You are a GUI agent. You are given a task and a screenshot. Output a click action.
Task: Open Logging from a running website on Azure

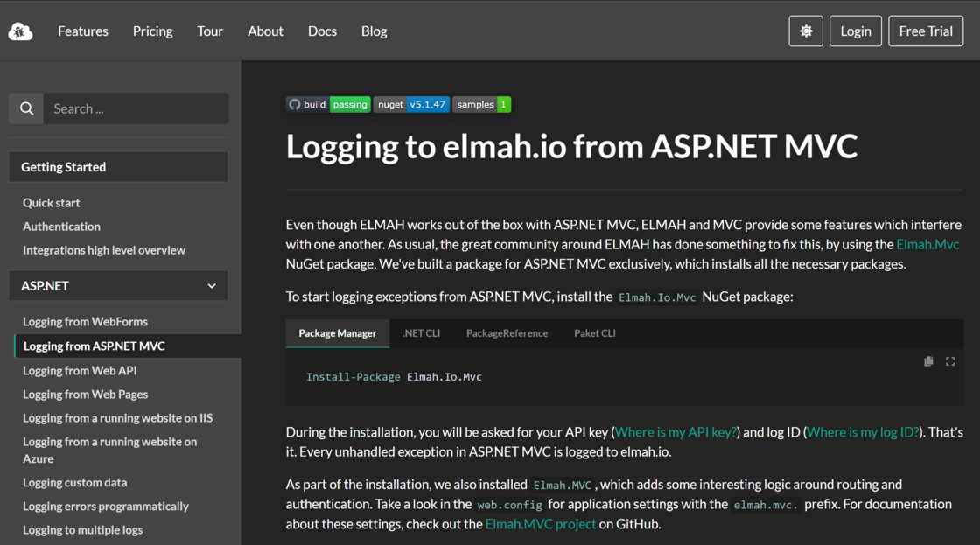pyautogui.click(x=110, y=450)
